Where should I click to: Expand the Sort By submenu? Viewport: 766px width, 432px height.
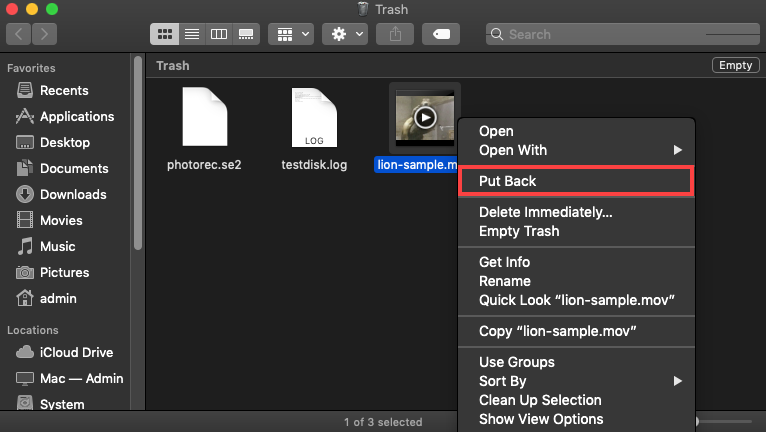click(x=576, y=381)
